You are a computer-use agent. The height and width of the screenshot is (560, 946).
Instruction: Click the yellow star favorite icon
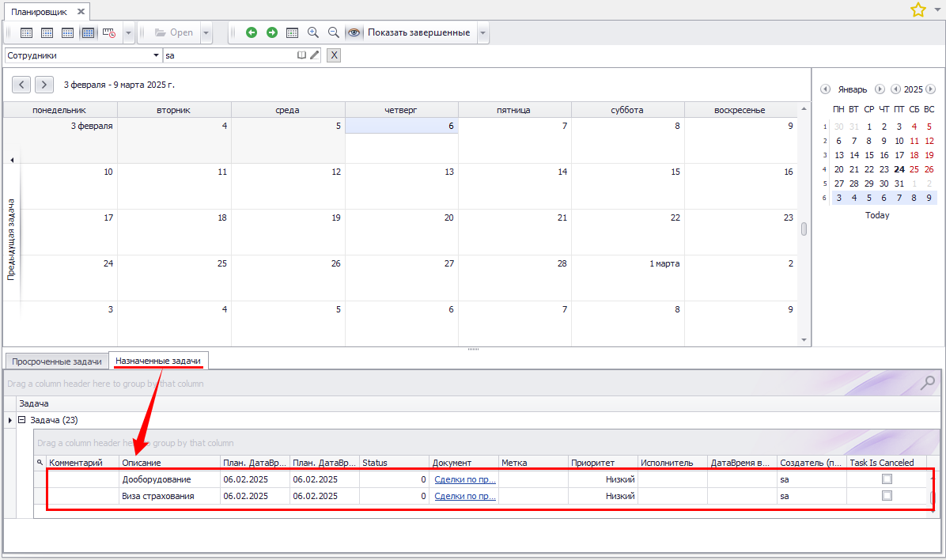pyautogui.click(x=918, y=9)
